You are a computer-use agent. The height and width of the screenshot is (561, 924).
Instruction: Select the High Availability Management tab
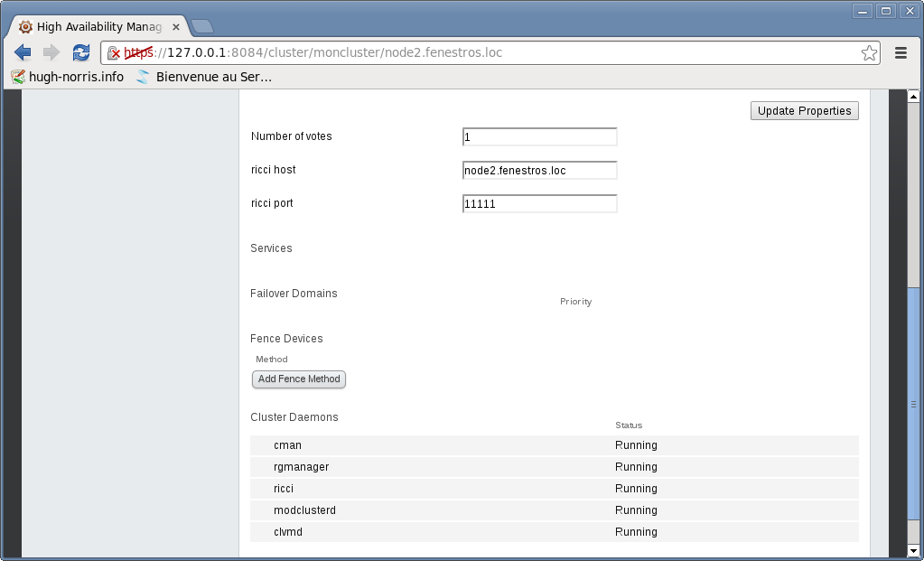[x=95, y=27]
